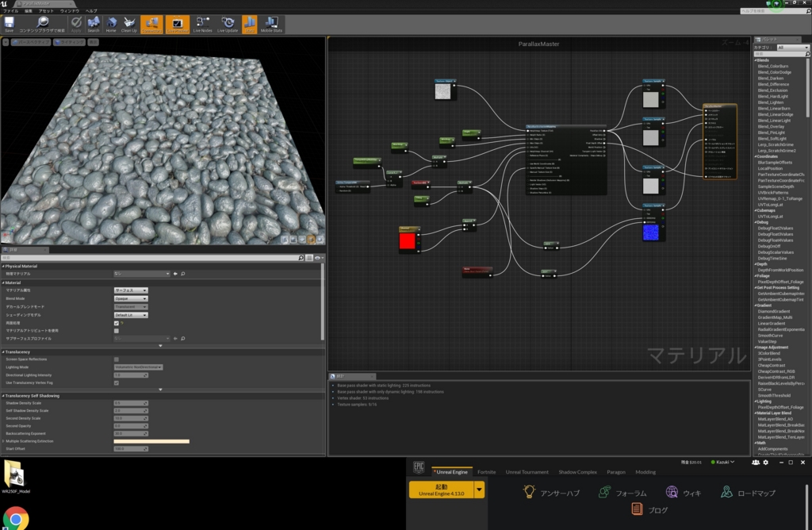The image size is (812, 530).
Task: Open the Wiki globe icon in the launcher
Action: coord(672,492)
